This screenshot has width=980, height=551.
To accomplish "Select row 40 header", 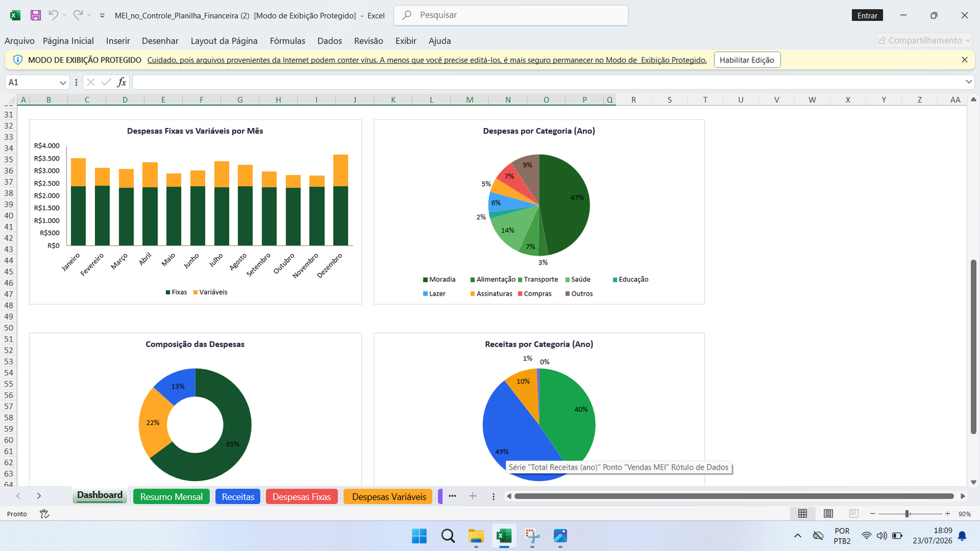I will [9, 216].
